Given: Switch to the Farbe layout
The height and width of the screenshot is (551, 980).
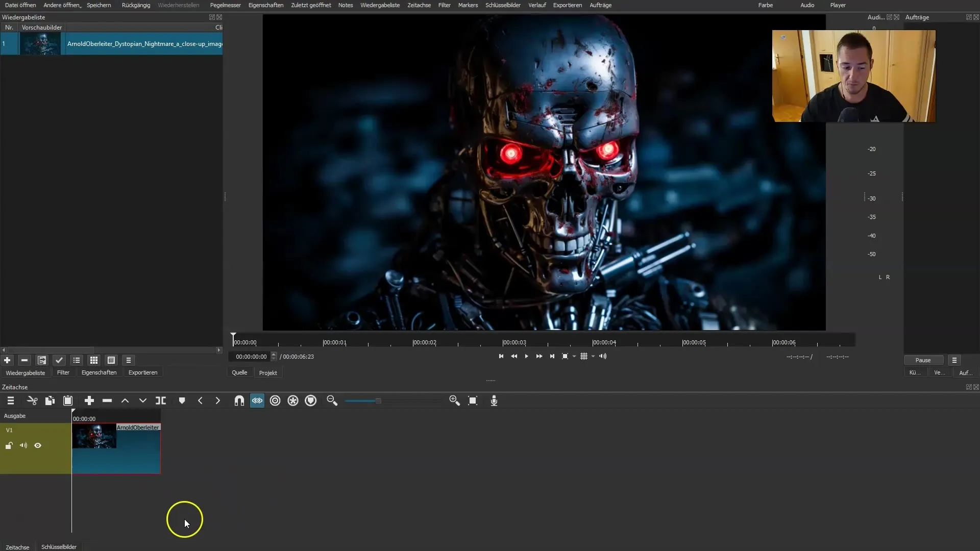Looking at the screenshot, I should point(766,5).
